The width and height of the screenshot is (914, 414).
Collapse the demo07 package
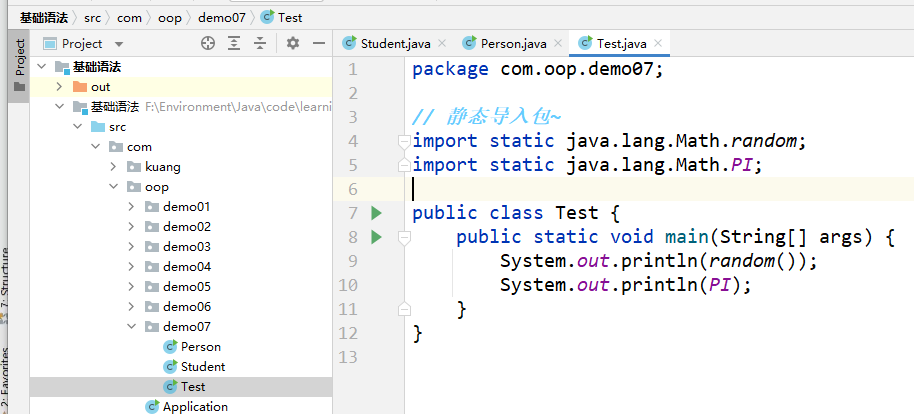[131, 327]
